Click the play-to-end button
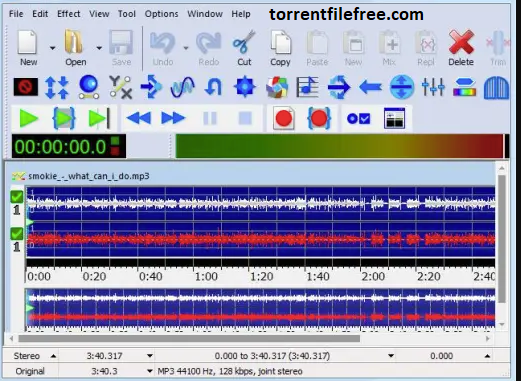Viewport: 521px width, 381px height. coord(99,118)
